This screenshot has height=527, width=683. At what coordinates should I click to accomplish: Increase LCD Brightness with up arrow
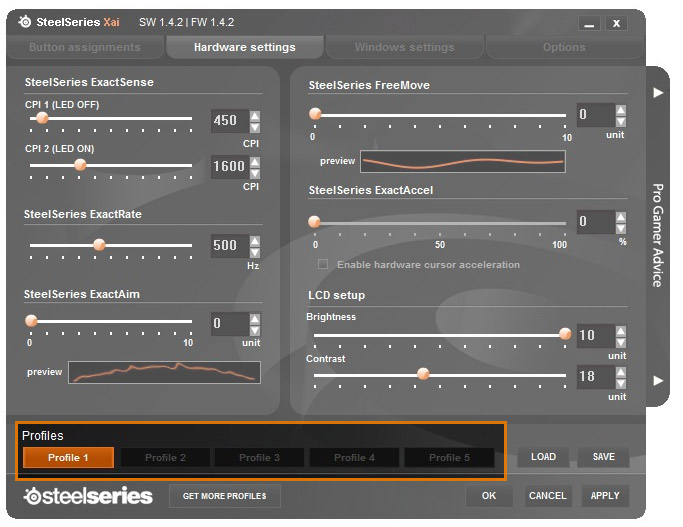pyautogui.click(x=621, y=331)
